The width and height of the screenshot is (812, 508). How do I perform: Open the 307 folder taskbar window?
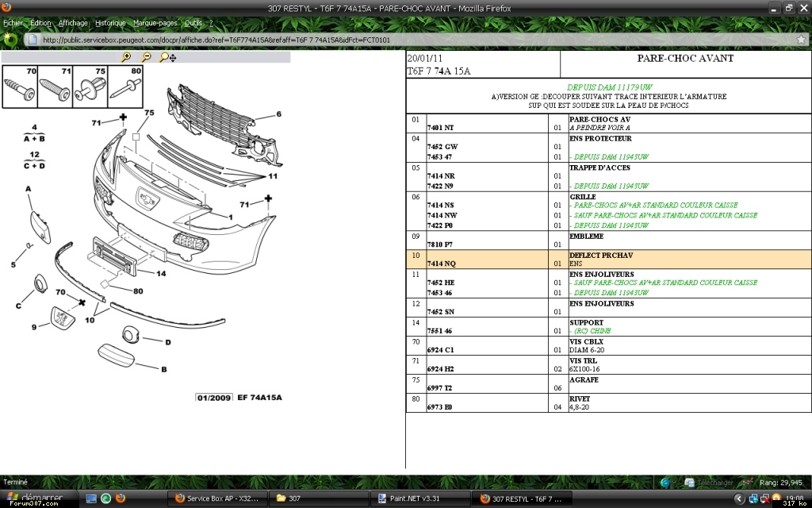point(320,498)
